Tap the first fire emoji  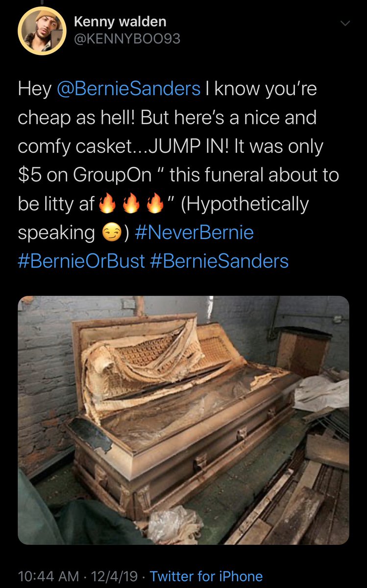(106, 204)
